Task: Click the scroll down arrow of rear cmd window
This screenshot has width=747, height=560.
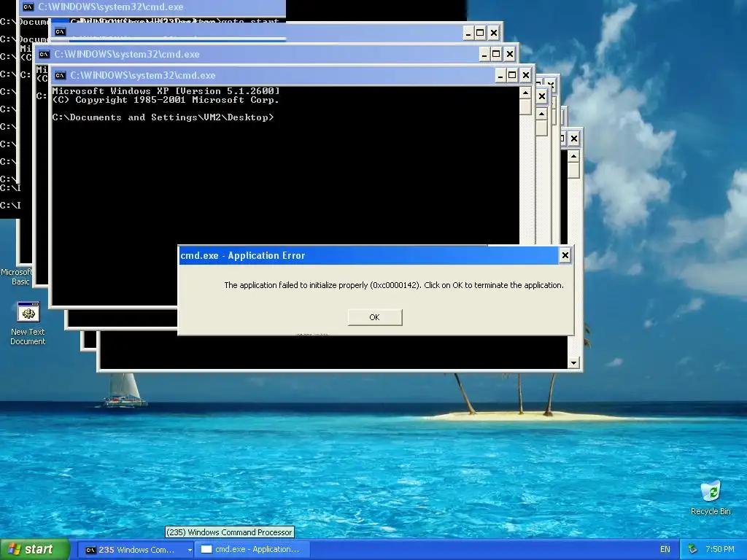Action: coord(573,363)
